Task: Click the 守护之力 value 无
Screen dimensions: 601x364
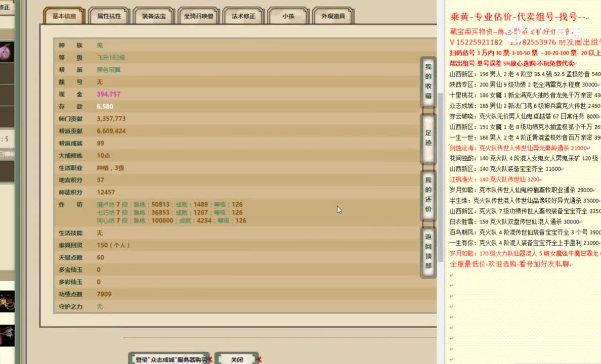Action: coord(100,306)
